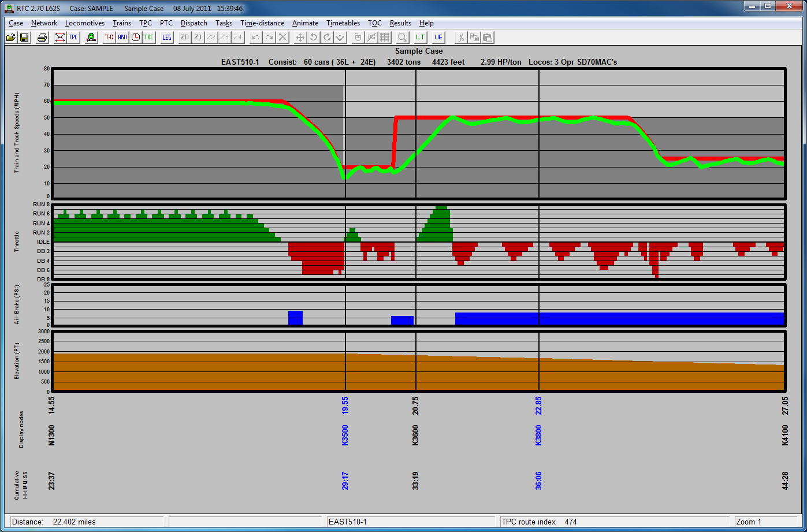Click the TPC toolbar button
This screenshot has height=532, width=807.
[x=73, y=38]
